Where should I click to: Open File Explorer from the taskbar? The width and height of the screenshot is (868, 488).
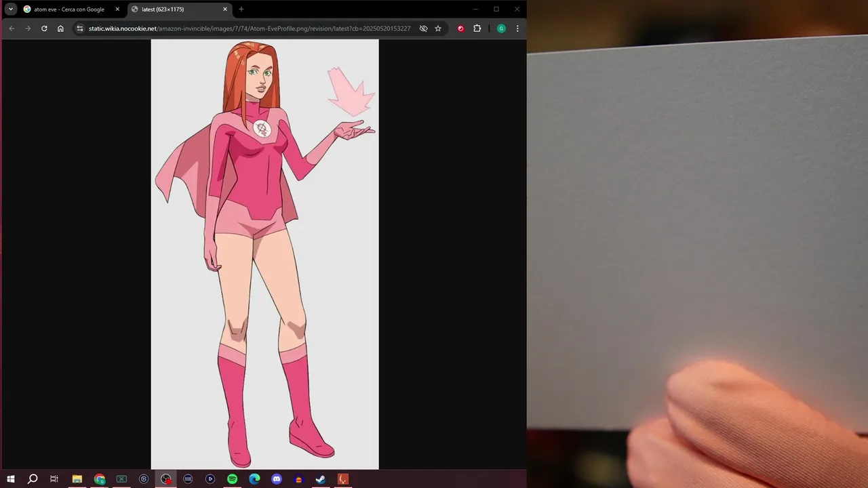tap(77, 479)
